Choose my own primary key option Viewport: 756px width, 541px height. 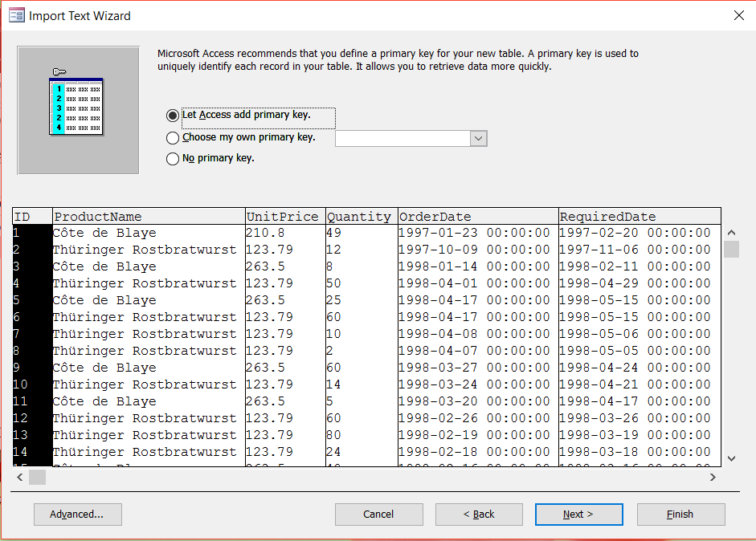pos(173,137)
